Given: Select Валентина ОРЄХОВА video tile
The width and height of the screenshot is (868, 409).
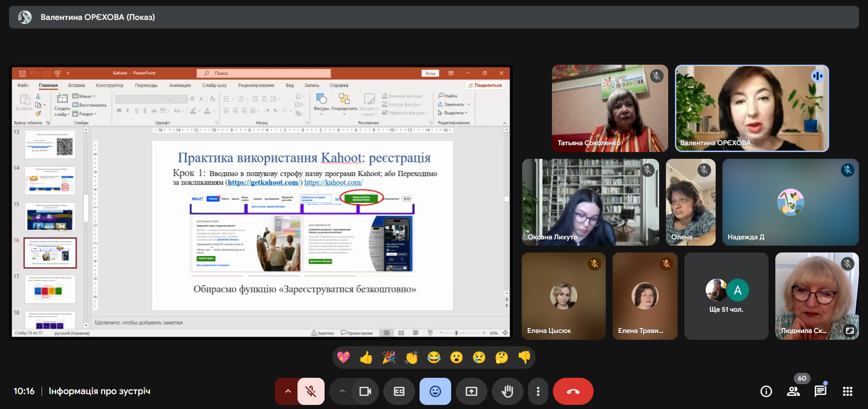Looking at the screenshot, I should click(x=751, y=109).
